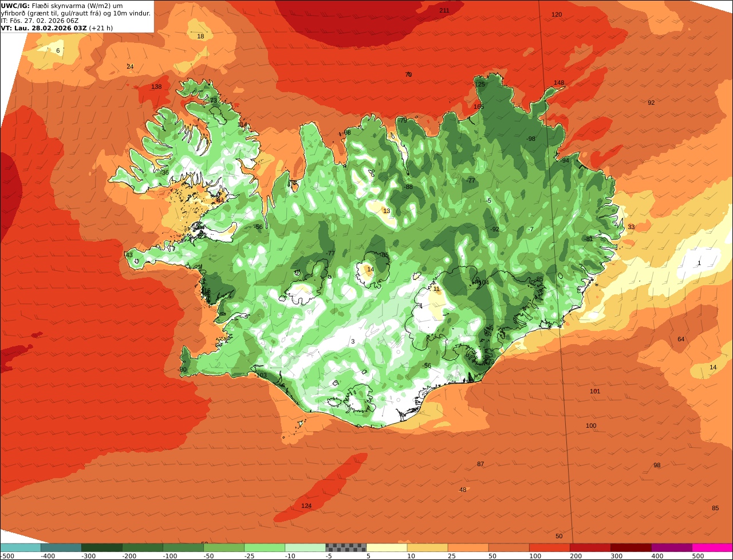Click the '200' colorbar label

[x=576, y=556]
